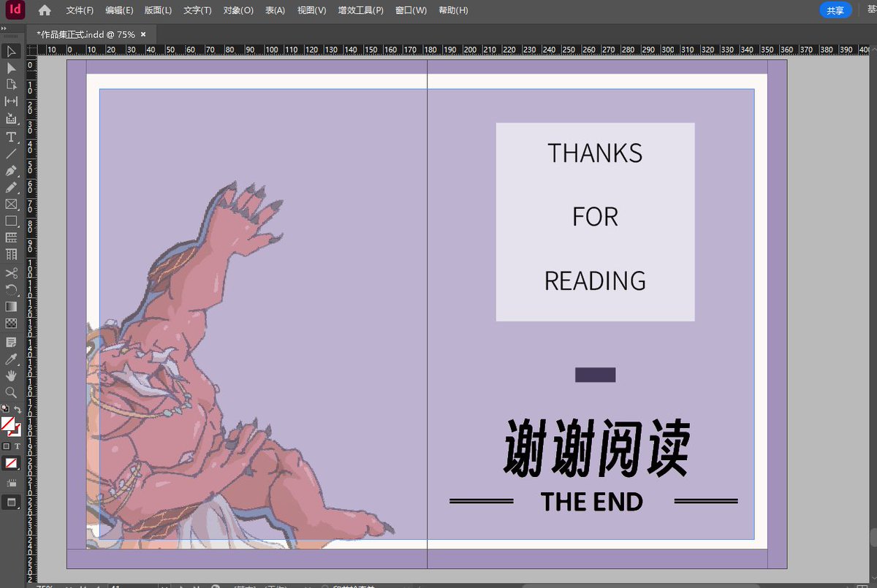The image size is (877, 588).
Task: Close the 作品集正式.indd document tab
Action: pyautogui.click(x=143, y=34)
